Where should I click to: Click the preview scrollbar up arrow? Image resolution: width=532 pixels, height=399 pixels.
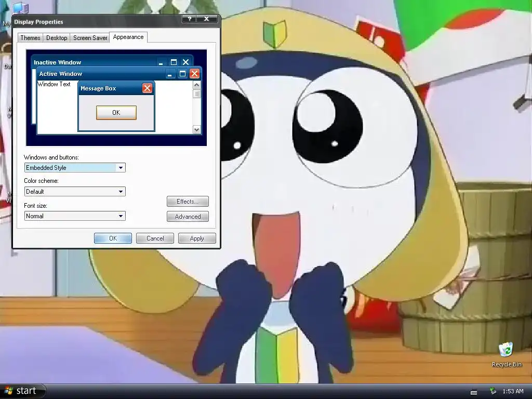pyautogui.click(x=197, y=85)
